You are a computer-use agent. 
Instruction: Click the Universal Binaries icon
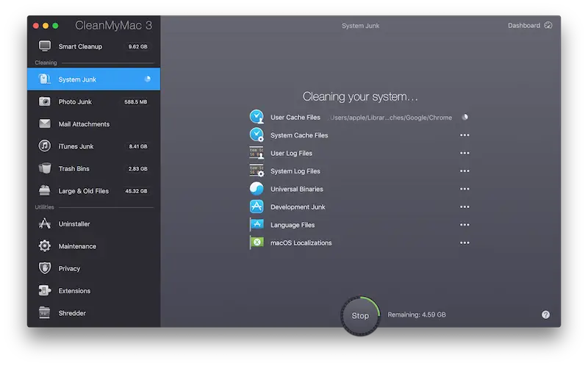[x=257, y=189]
